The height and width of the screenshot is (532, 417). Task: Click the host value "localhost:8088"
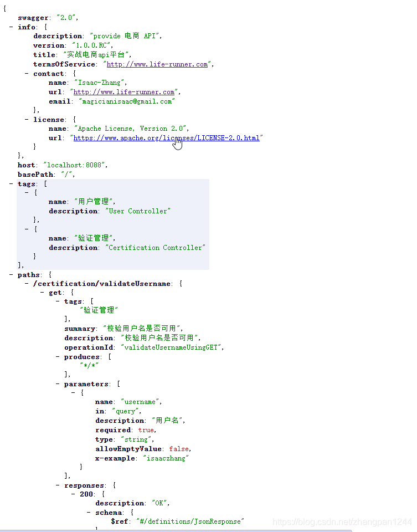point(74,165)
